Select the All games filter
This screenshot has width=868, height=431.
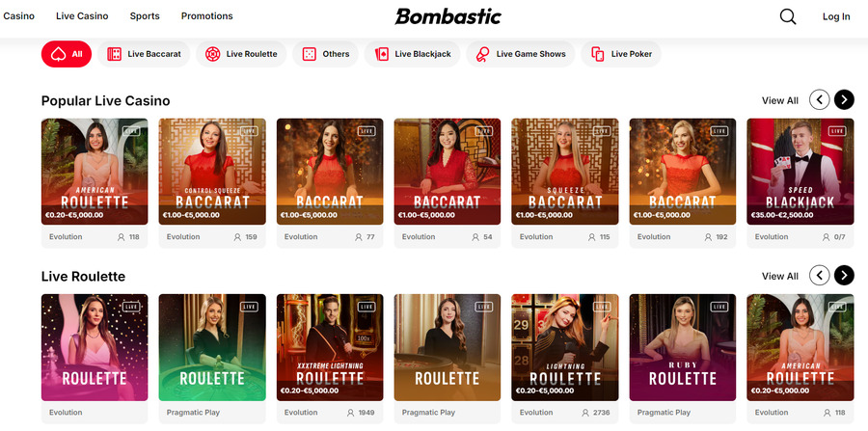(67, 54)
